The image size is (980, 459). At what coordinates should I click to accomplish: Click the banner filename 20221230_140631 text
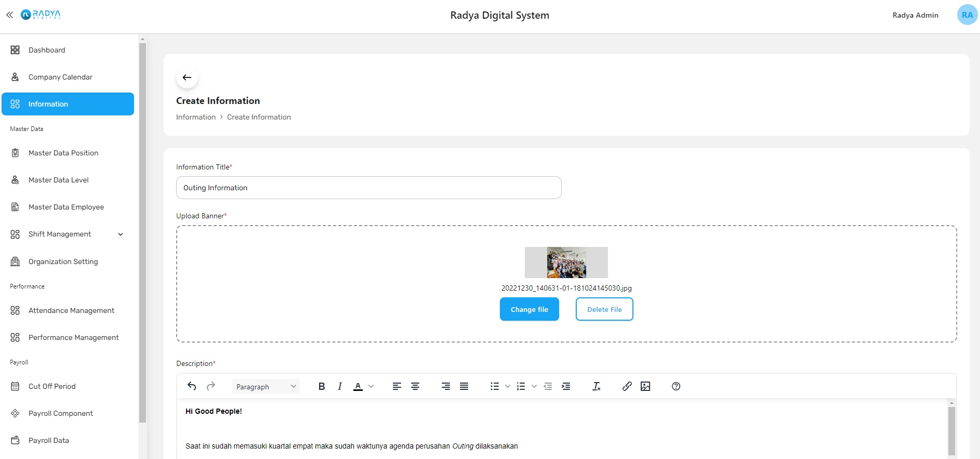566,288
